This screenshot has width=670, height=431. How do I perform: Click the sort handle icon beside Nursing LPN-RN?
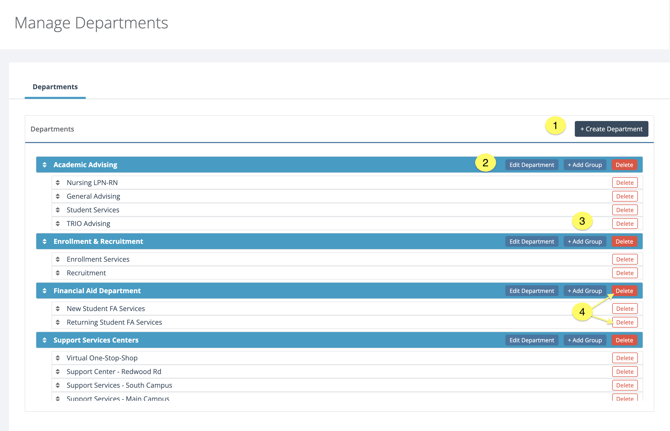click(58, 183)
